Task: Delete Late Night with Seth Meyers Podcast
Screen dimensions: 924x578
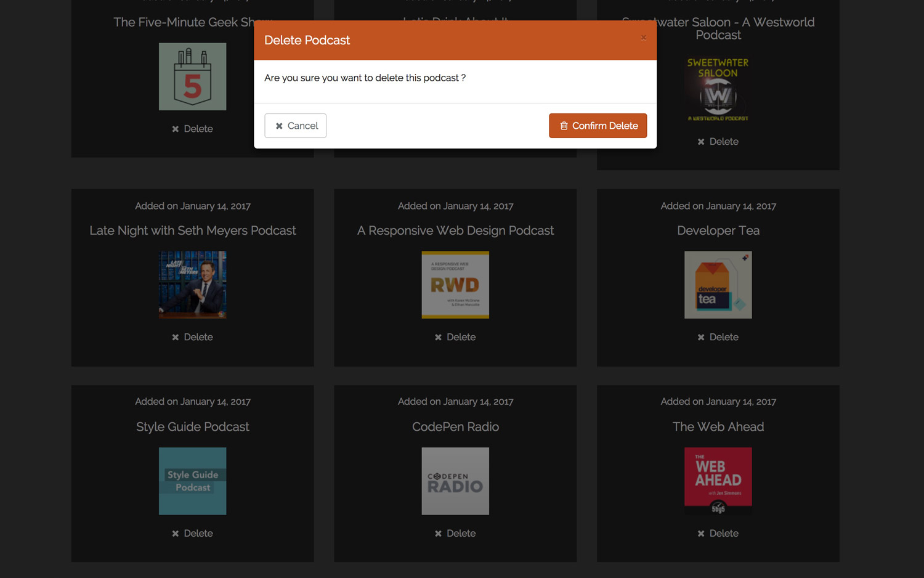Action: [x=192, y=337]
